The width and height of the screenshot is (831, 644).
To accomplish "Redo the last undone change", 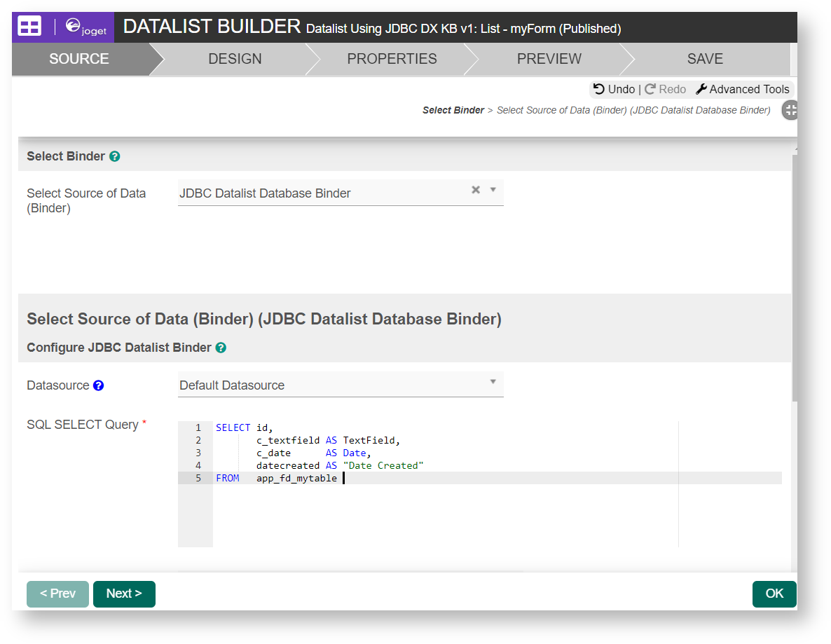I will click(x=665, y=89).
